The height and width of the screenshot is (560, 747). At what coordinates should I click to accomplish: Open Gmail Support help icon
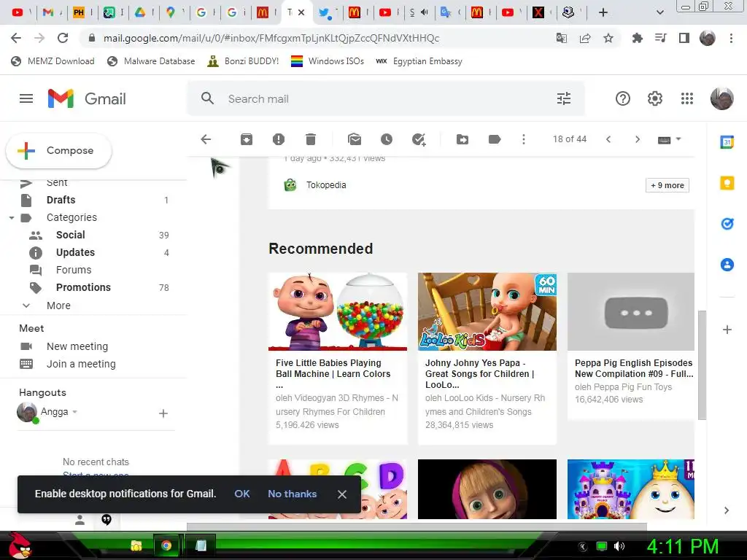click(x=623, y=98)
